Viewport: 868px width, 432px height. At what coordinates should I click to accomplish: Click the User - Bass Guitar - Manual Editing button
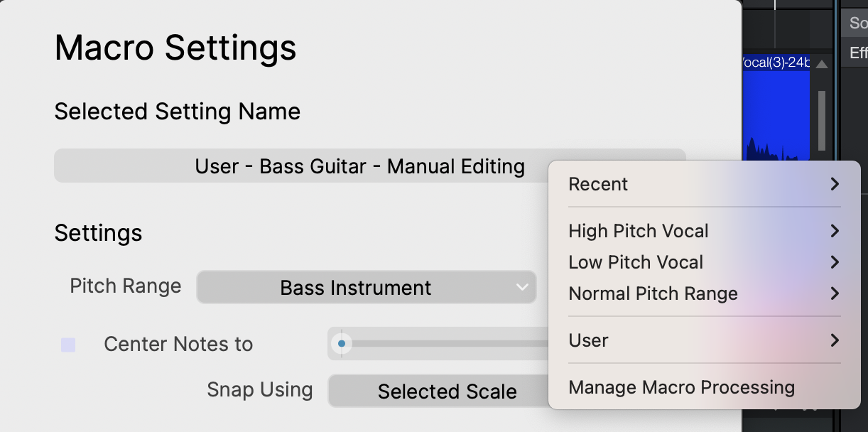359,166
